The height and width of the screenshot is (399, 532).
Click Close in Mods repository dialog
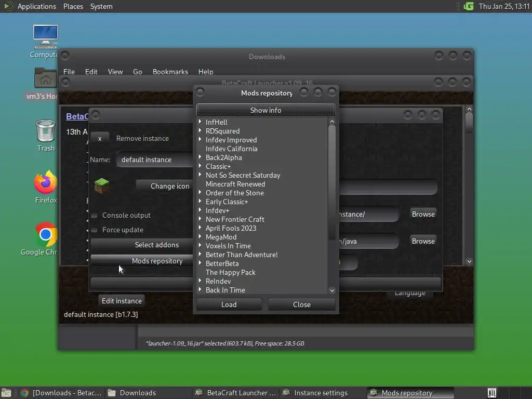302,304
